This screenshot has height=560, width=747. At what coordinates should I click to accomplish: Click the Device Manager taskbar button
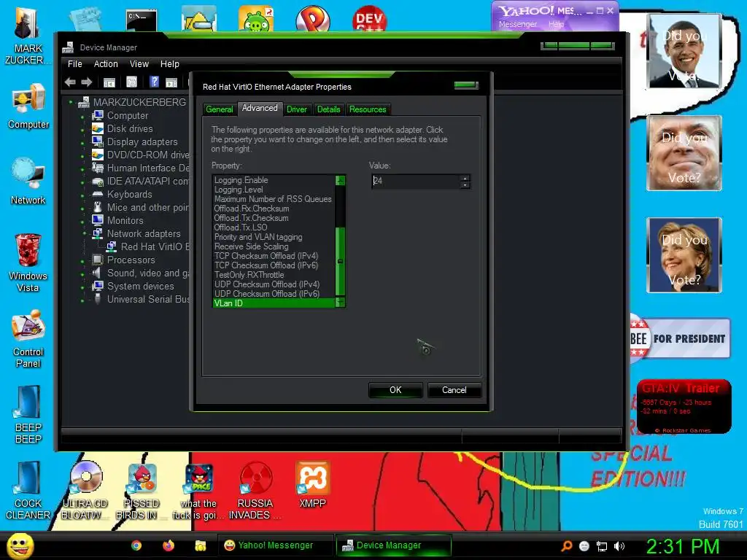[x=393, y=545]
